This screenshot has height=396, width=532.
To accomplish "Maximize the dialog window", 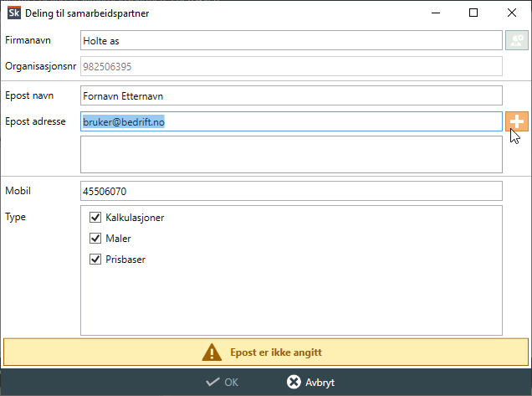I will pos(473,13).
